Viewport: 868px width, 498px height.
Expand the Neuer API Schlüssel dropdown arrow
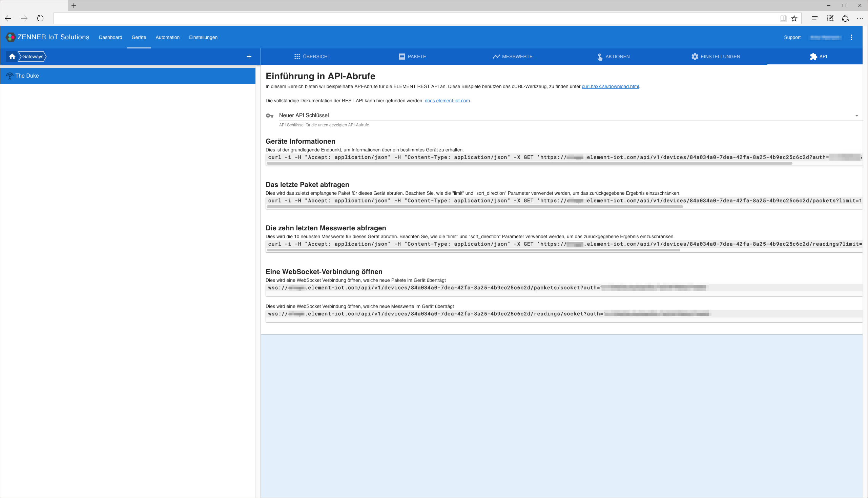pyautogui.click(x=857, y=116)
